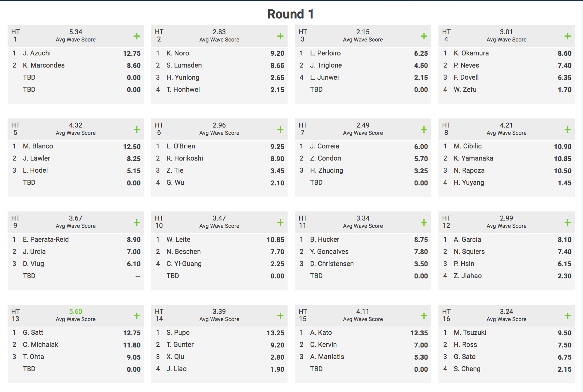Open Heat 3 details plus icon
The height and width of the screenshot is (392, 583).
[x=424, y=36]
